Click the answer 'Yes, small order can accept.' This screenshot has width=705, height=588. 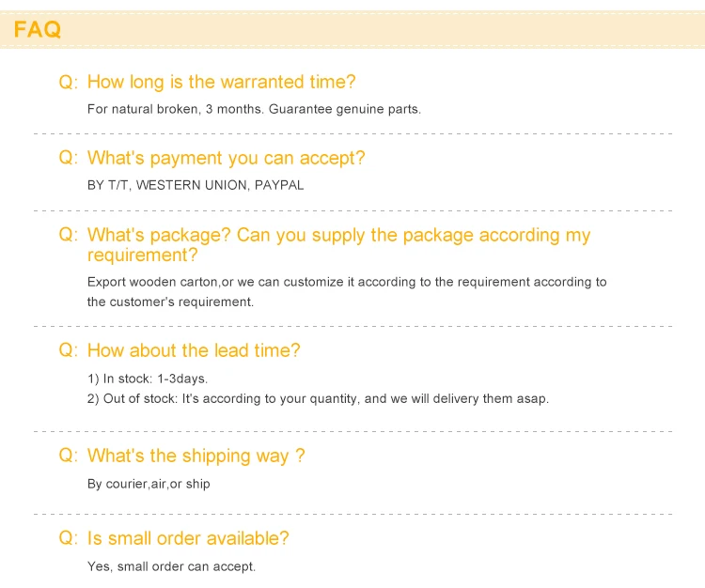[171, 566]
